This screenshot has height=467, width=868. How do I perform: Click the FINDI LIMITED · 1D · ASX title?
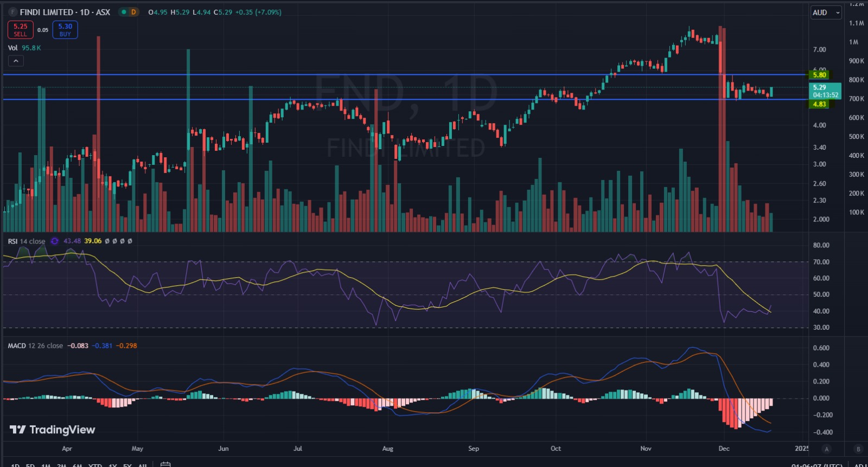[65, 12]
